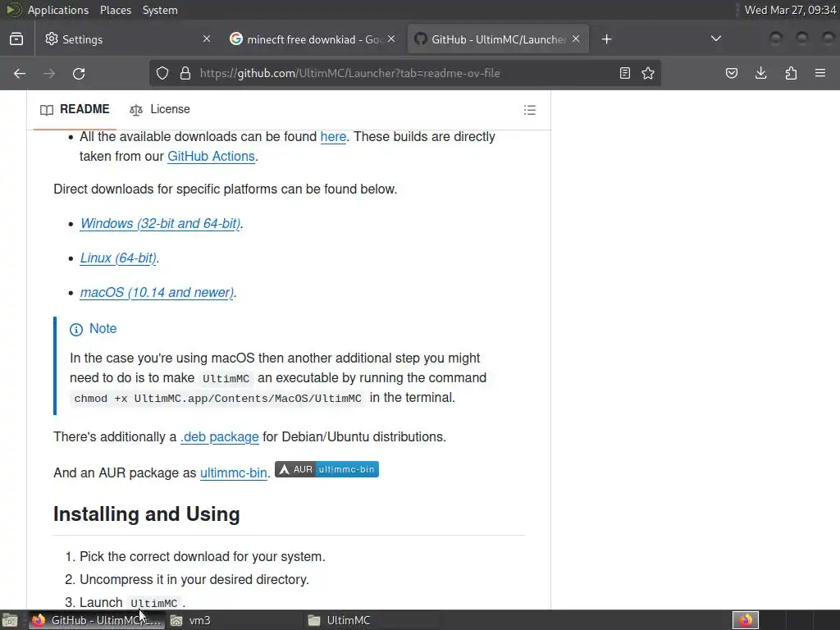Image resolution: width=840 pixels, height=630 pixels.
Task: Download macOS (10.14 and newer) build
Action: (157, 293)
